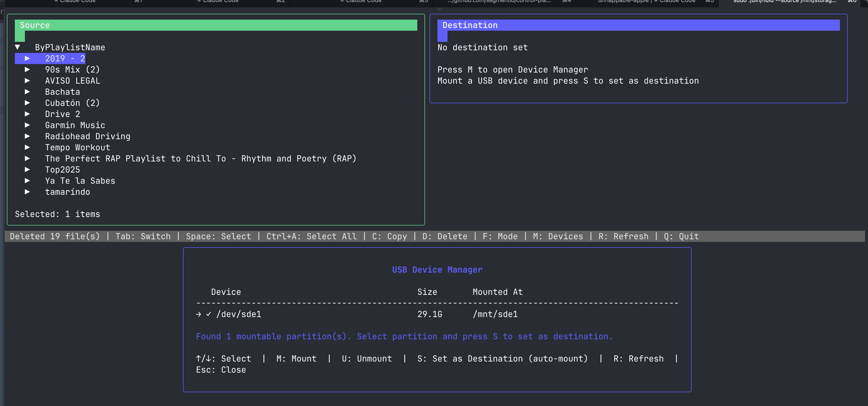The width and height of the screenshot is (868, 406).
Task: Expand the 'Garmin Music' playlist
Action: (28, 125)
